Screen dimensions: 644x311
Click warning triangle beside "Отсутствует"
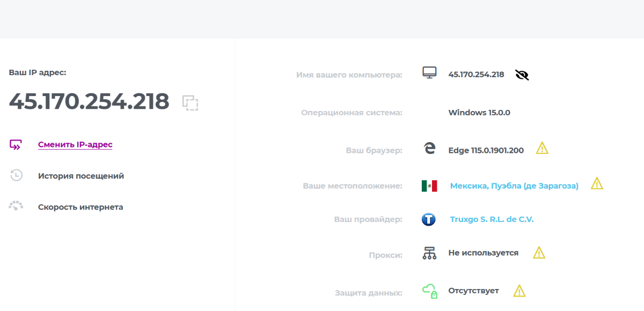[x=519, y=291]
